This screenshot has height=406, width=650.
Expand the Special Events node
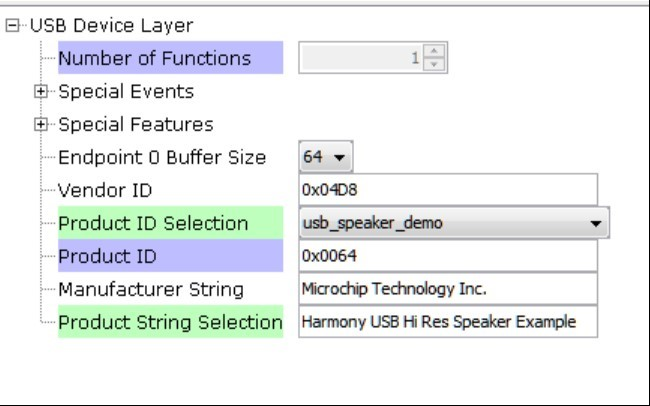pos(41,91)
